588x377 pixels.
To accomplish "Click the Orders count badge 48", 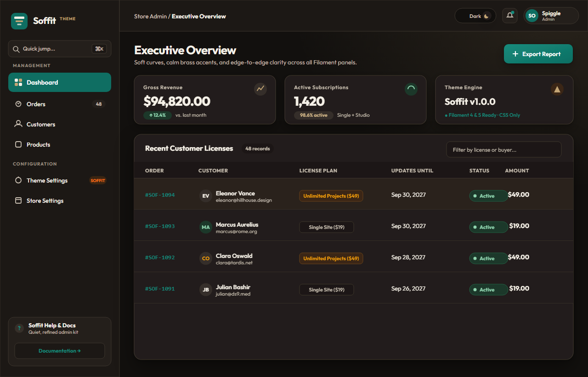I will [99, 104].
